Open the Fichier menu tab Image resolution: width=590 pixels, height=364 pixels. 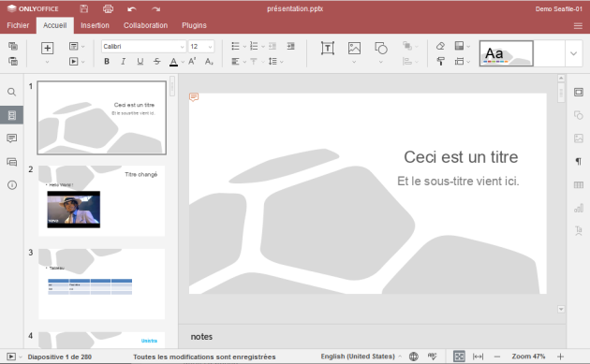coord(18,25)
